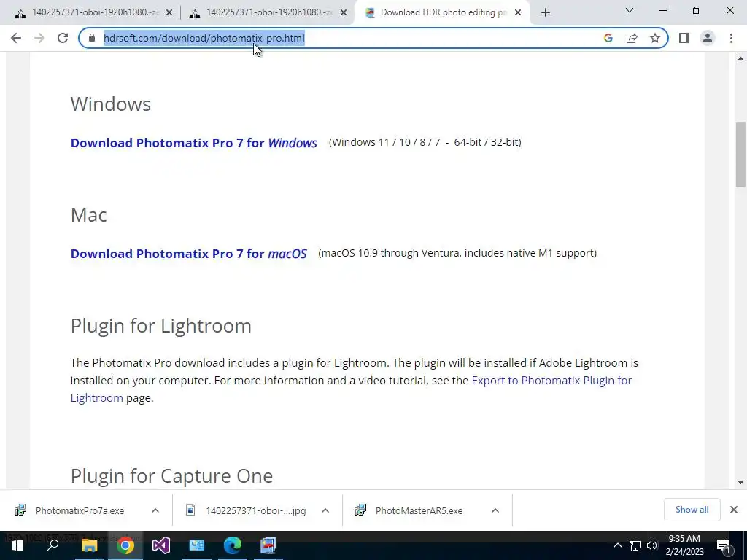The height and width of the screenshot is (560, 747).
Task: Open network status in system tray
Action: pos(635,545)
